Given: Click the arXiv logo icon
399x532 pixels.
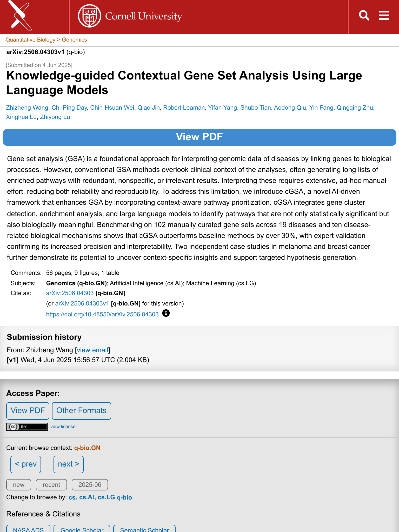Looking at the screenshot, I should (x=20, y=16).
